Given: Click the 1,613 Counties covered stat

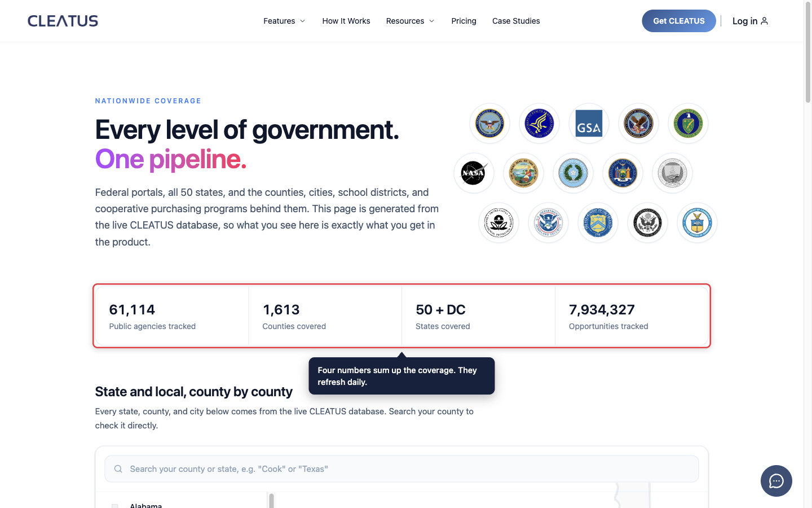Looking at the screenshot, I should click(x=325, y=316).
